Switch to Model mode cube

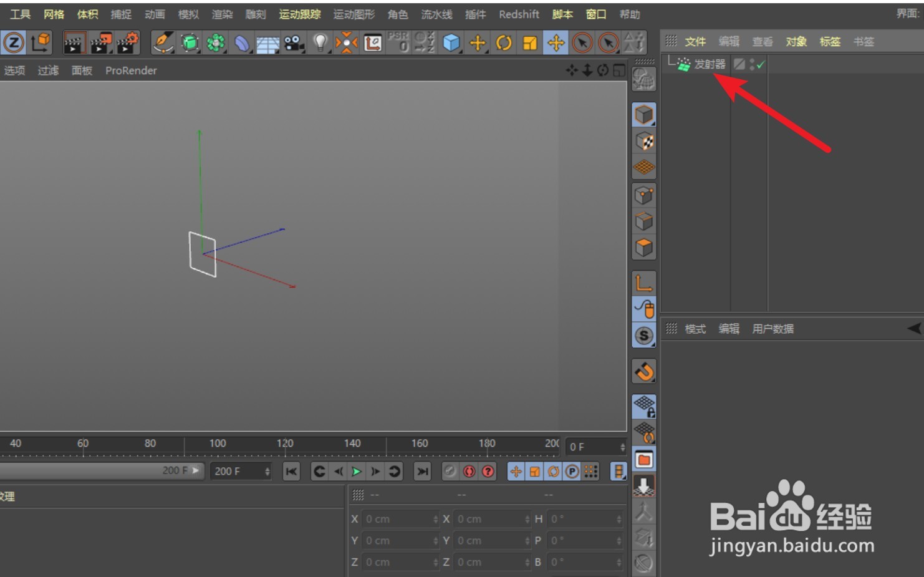tap(644, 115)
